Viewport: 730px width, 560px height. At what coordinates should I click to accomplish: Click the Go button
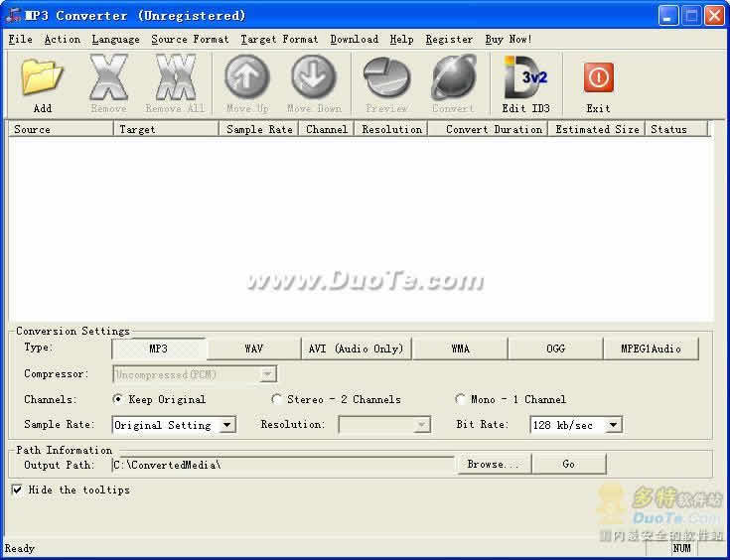tap(568, 464)
